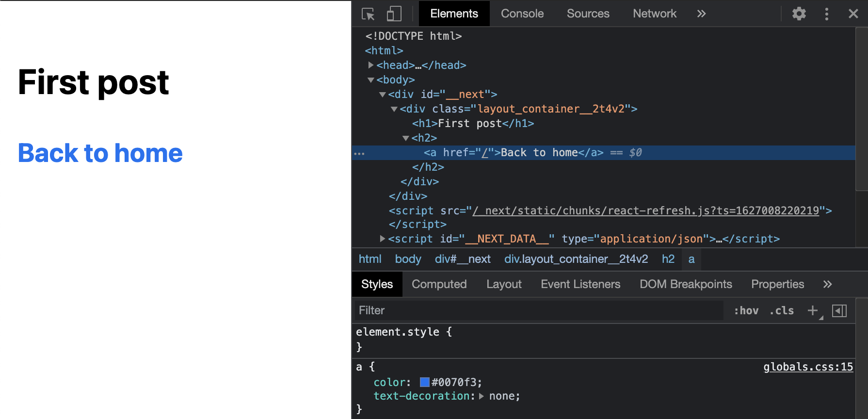
Task: Click the Elements tree vertical scrollbar
Action: (861, 109)
